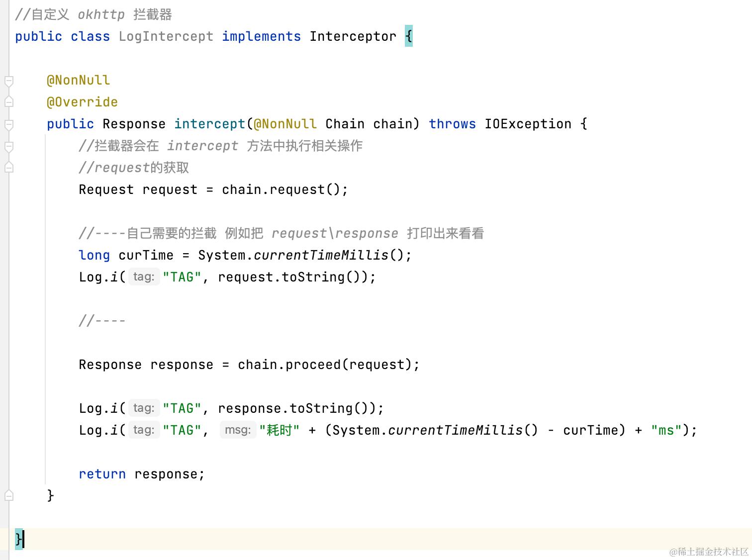Click the "耗时" string literal
Viewport: 752px width, 560px height.
point(279,430)
